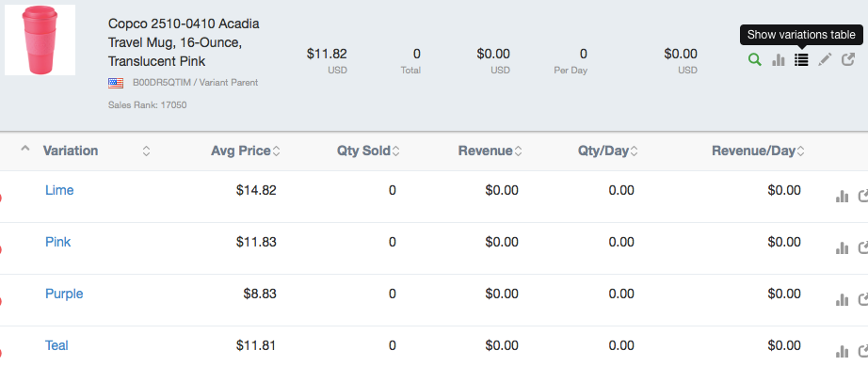Sort by Variation column
Screen dimensions: 868x366
[x=146, y=151]
